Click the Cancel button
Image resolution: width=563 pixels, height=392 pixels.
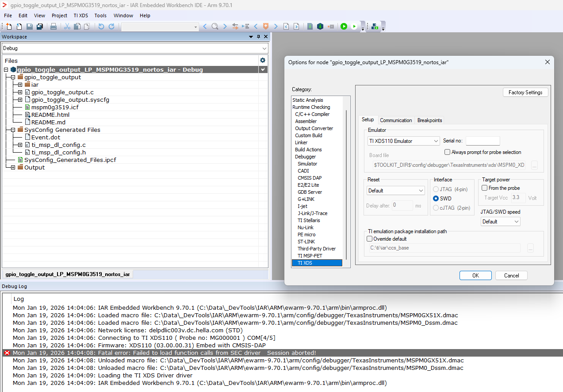click(512, 275)
